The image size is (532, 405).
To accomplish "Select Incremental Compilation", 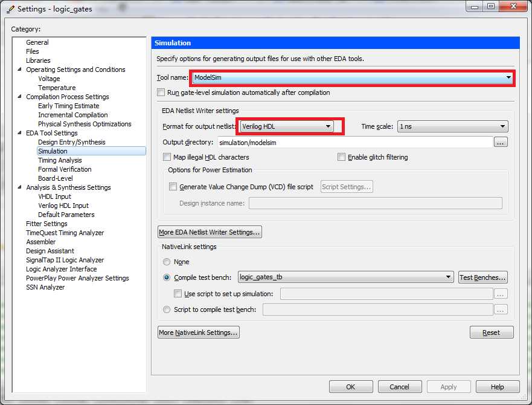I will [72, 115].
